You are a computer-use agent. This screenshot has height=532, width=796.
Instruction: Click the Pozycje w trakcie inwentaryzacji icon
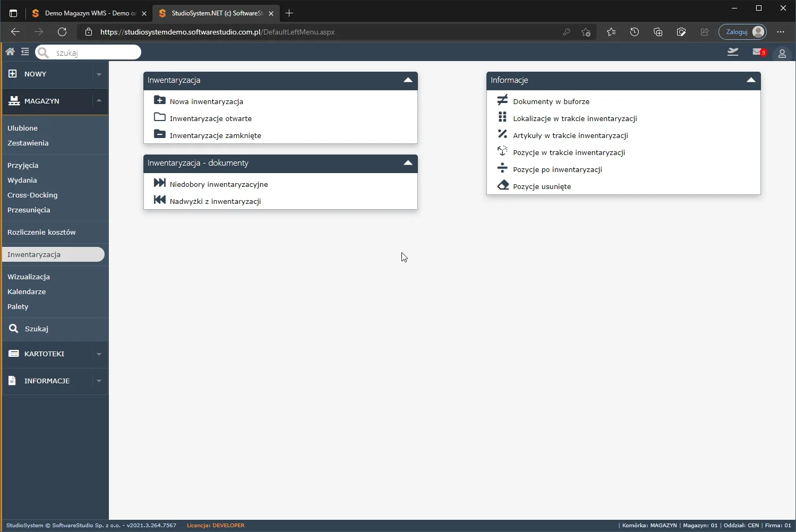click(x=502, y=151)
